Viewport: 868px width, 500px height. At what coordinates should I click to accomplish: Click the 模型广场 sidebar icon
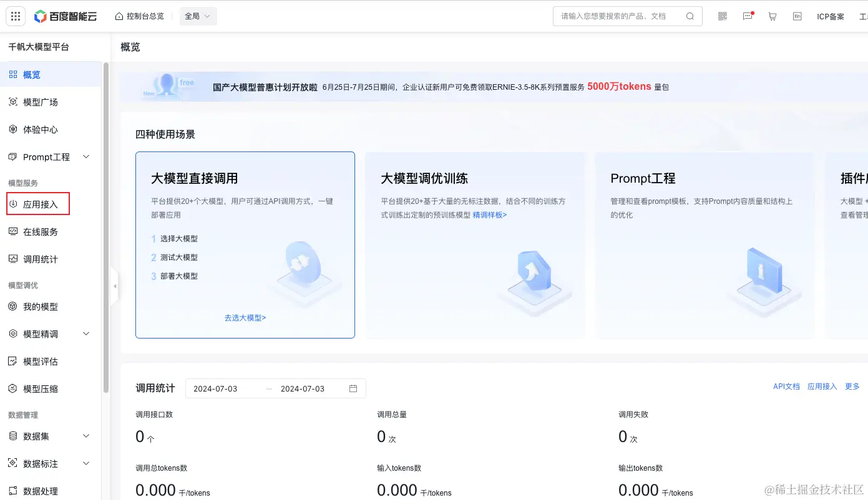(12, 102)
